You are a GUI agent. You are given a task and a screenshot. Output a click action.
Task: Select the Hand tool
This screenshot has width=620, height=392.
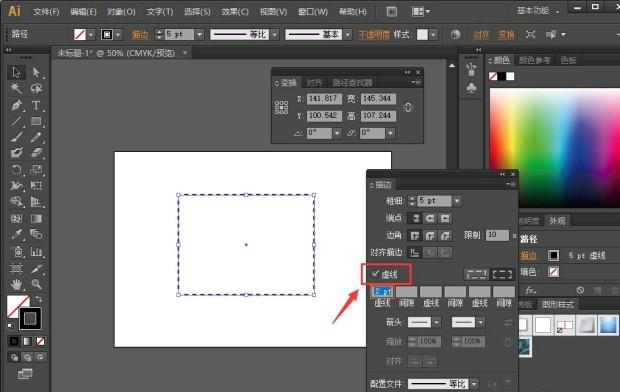tap(16, 284)
